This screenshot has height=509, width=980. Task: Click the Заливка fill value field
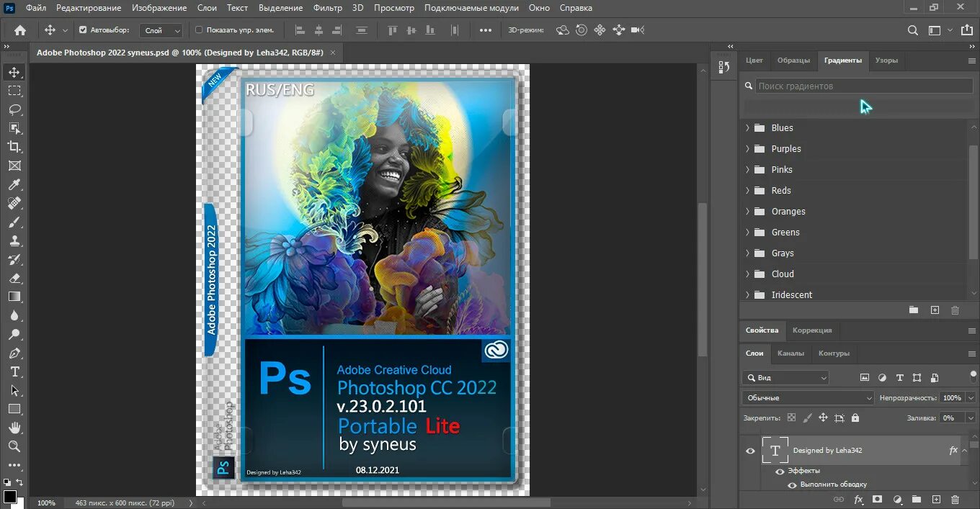tap(951, 418)
